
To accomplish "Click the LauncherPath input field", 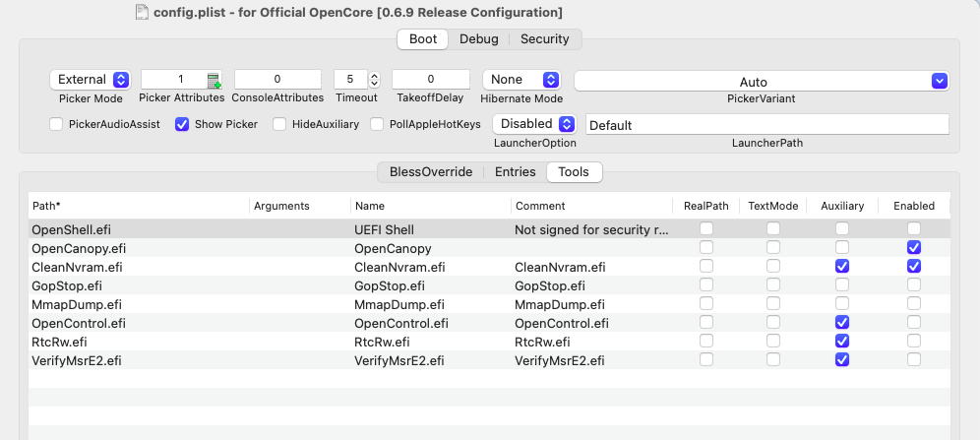I will [766, 125].
